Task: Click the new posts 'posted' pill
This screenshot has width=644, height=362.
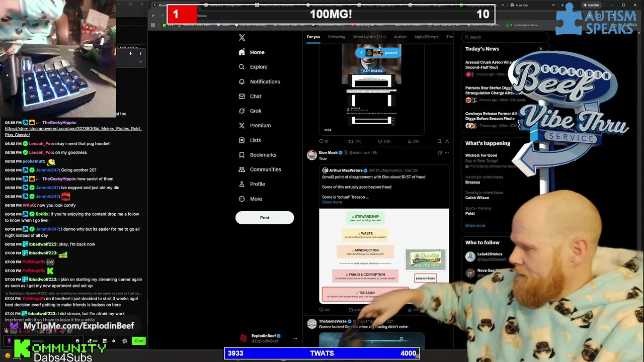Action: point(378,53)
